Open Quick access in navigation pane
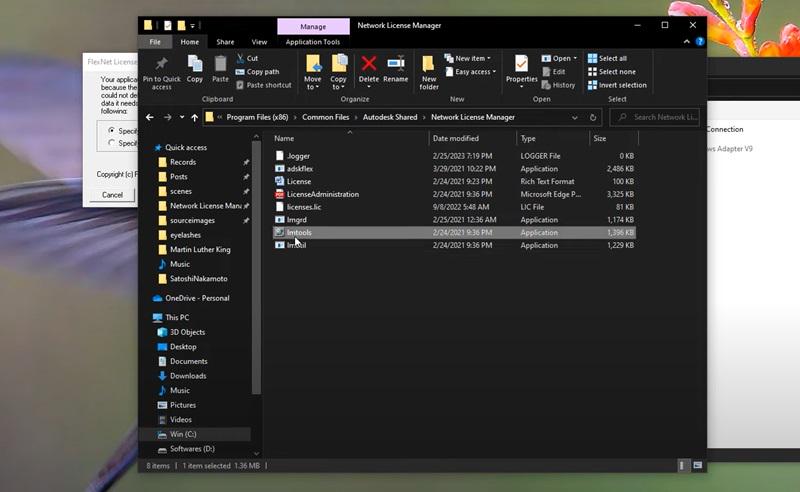Image resolution: width=800 pixels, height=492 pixels. click(186, 147)
